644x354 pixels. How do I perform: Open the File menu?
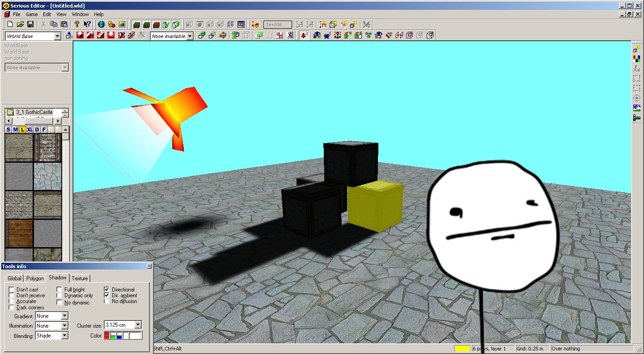click(x=17, y=14)
